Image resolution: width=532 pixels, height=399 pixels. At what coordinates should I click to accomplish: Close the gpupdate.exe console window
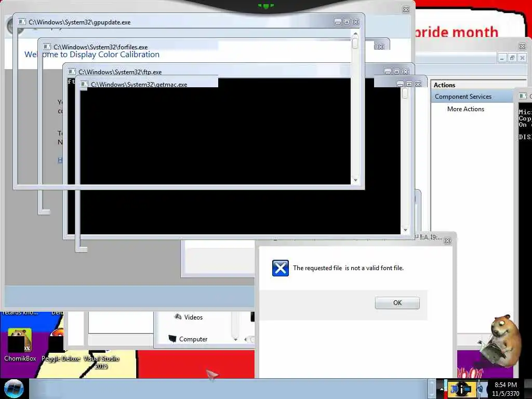tap(355, 22)
